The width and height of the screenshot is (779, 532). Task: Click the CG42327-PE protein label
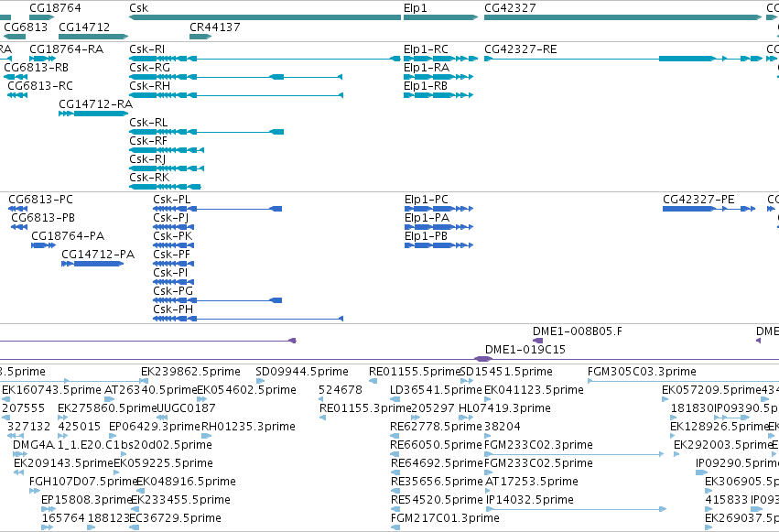[x=698, y=200]
